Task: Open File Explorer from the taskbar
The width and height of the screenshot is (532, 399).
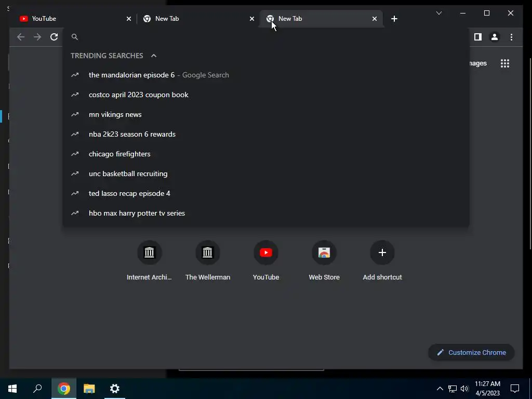Action: tap(89, 389)
